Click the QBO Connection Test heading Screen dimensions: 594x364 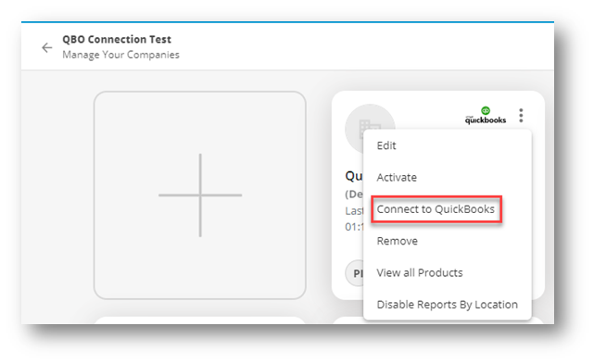(117, 40)
